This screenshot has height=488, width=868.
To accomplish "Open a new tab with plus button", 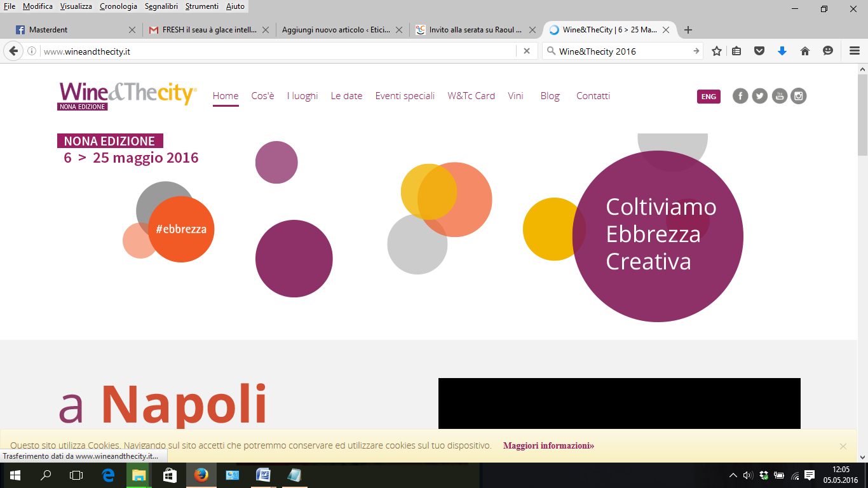I will point(688,30).
